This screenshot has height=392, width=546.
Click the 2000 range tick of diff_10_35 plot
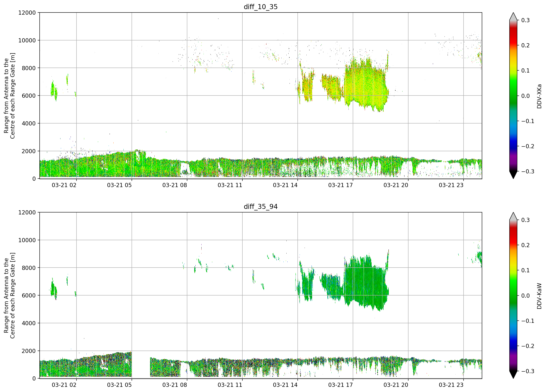point(29,151)
